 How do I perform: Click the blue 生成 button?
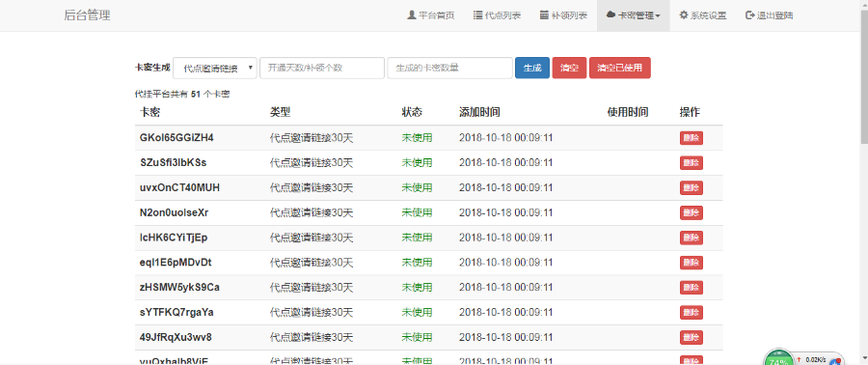(x=532, y=69)
